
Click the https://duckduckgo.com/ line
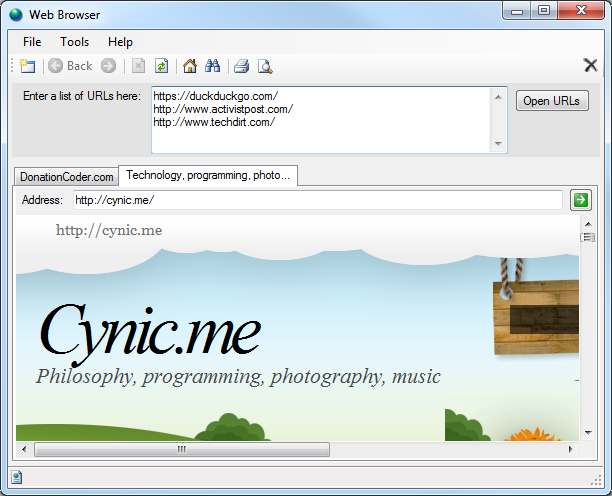tap(215, 96)
